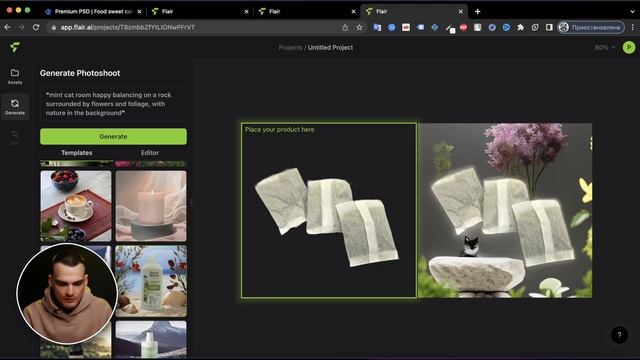Image resolution: width=640 pixels, height=360 pixels.
Task: Click the Place your product here label
Action: click(280, 129)
